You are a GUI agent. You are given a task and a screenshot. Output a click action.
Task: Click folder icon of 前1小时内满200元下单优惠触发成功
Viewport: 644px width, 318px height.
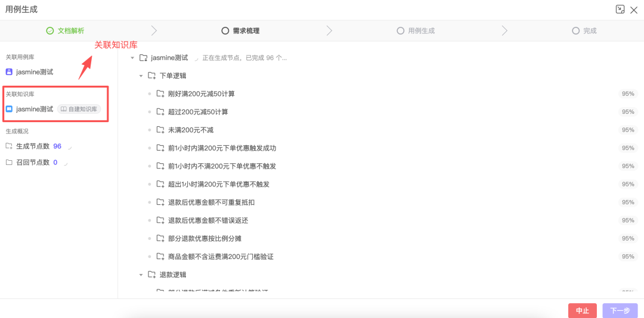click(160, 148)
